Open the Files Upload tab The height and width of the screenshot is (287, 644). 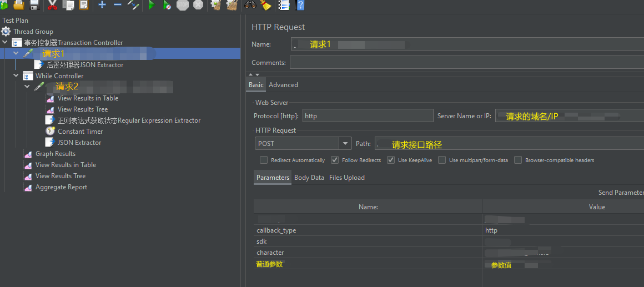tap(347, 178)
